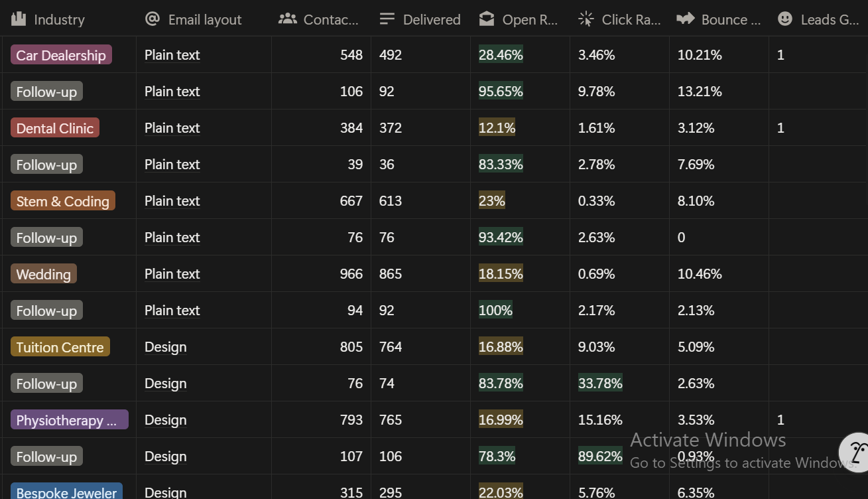Click the Wedding industry tag
Screen dimensions: 868x499
44,274
